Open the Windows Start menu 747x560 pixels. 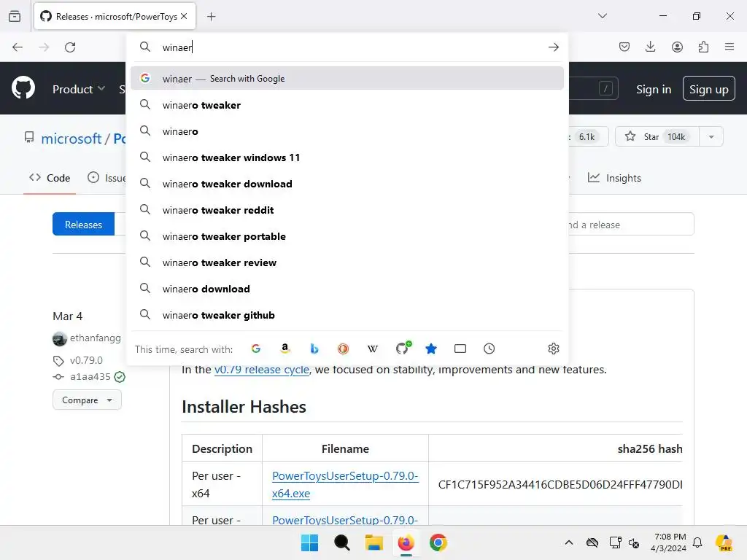pos(309,542)
